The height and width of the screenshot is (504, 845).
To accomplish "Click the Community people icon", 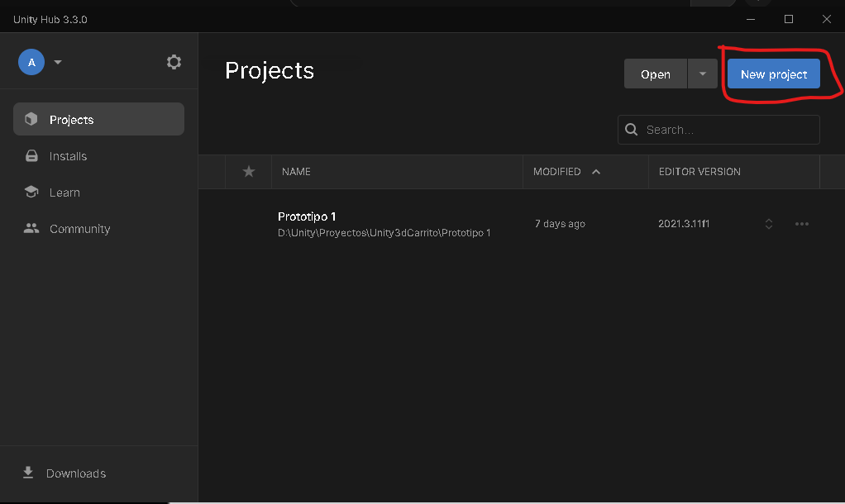I will tap(31, 229).
